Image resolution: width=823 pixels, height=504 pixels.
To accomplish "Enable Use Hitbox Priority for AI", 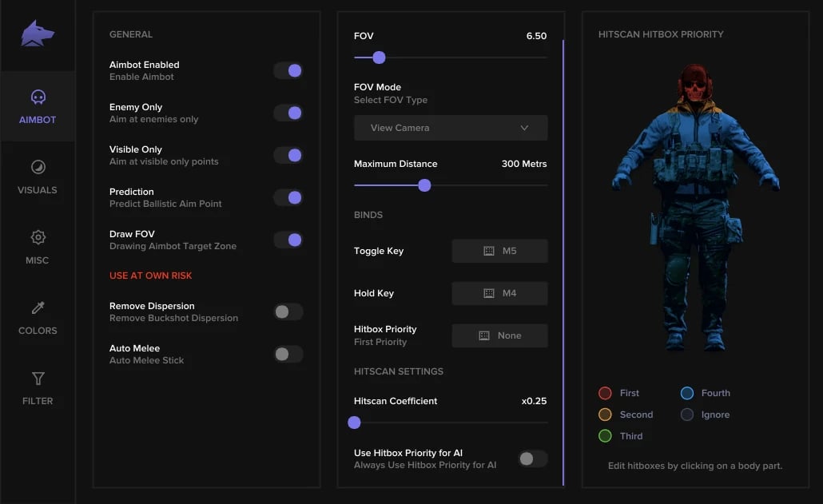I will tap(533, 459).
